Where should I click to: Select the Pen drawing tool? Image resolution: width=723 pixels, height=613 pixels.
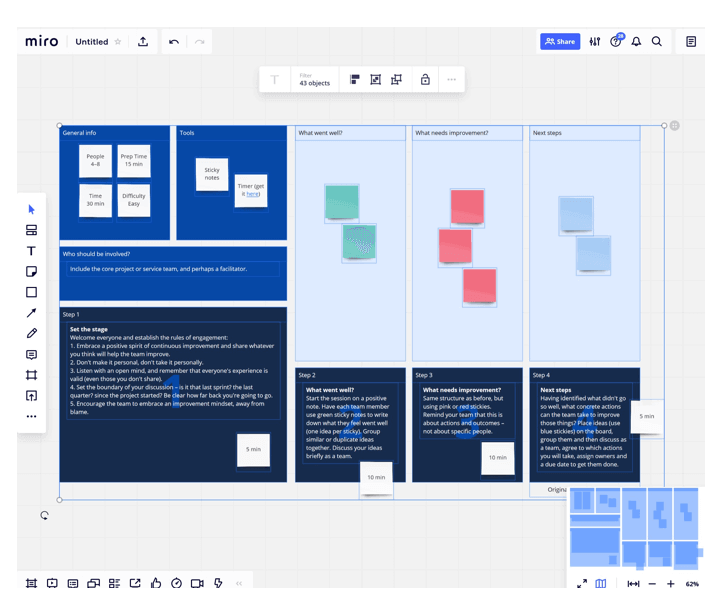pyautogui.click(x=31, y=334)
